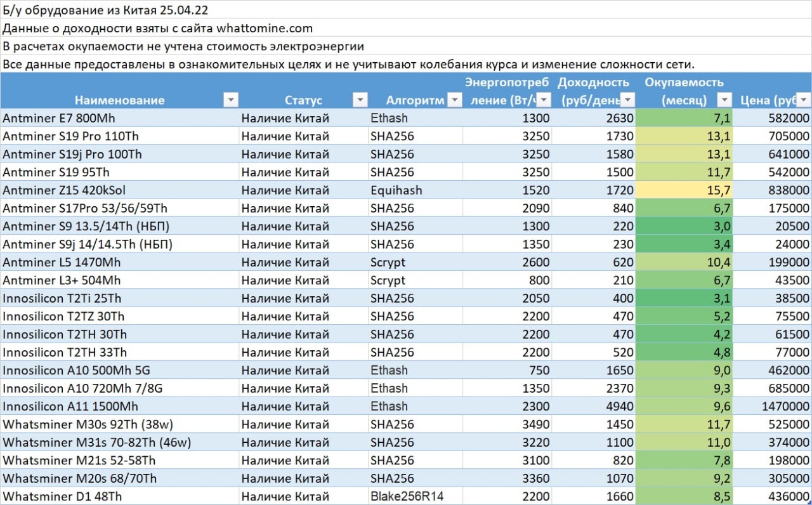Open the Статус column filter dropdown

360,100
